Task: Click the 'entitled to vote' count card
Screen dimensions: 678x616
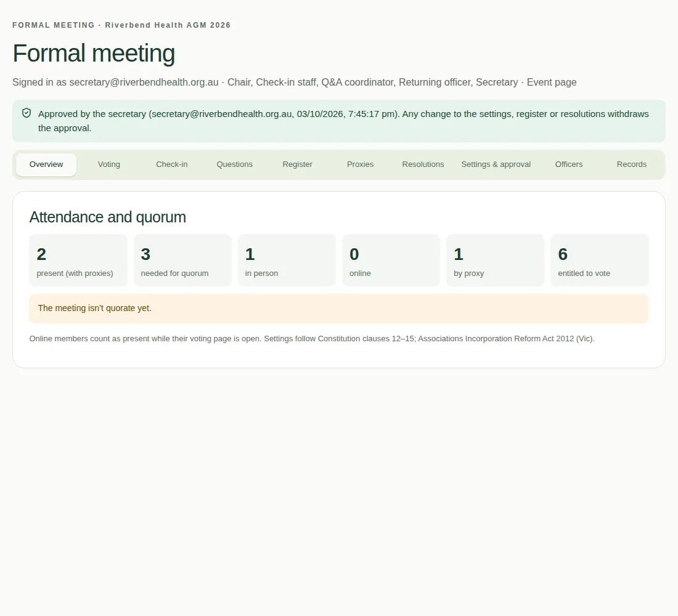Action: (600, 260)
